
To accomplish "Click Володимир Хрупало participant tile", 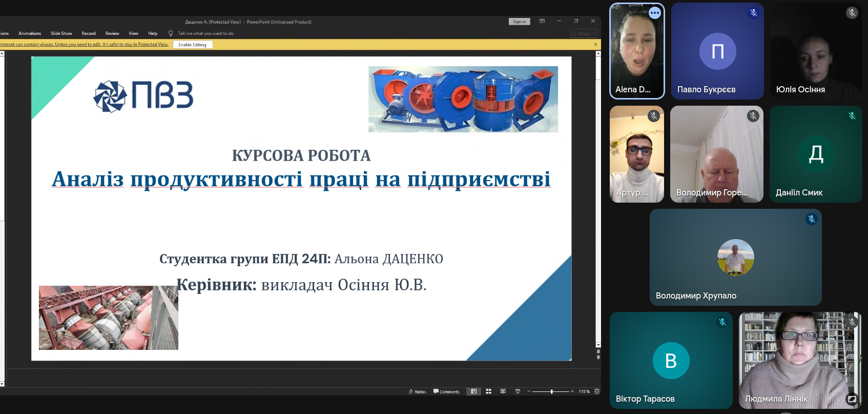I will pos(735,257).
